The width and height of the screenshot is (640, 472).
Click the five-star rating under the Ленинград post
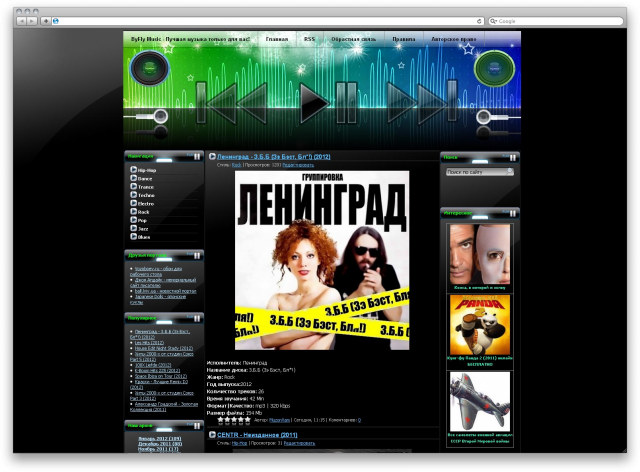(234, 420)
